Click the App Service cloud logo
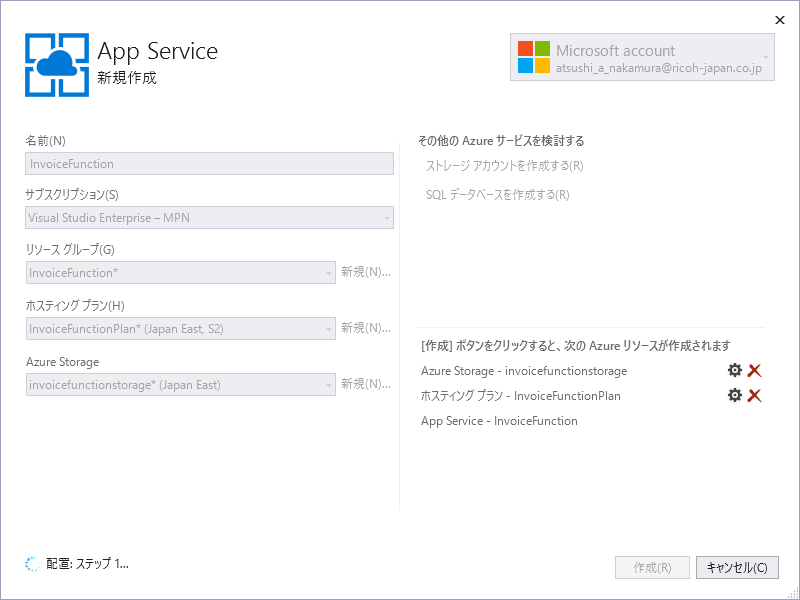The height and width of the screenshot is (600, 800). (x=57, y=65)
